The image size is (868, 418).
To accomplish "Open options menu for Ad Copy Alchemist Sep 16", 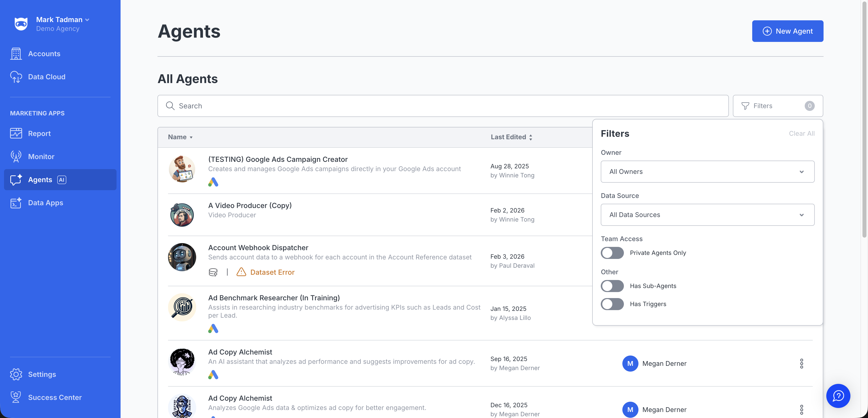I will [801, 364].
